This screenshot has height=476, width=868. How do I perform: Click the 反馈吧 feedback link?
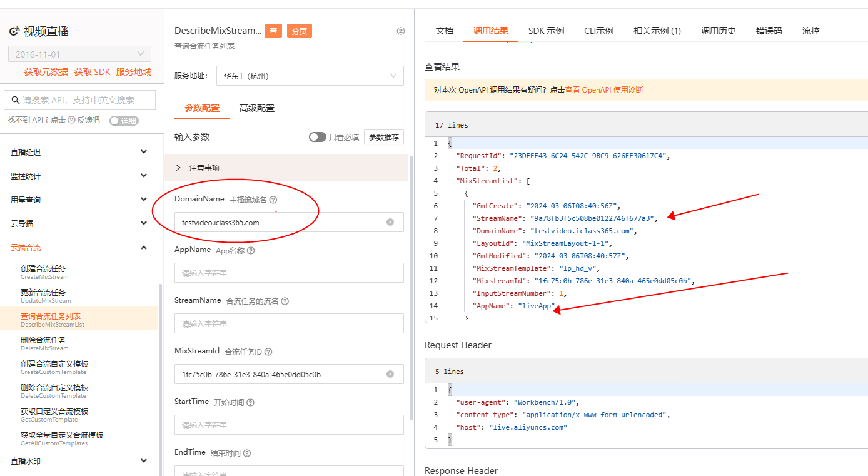point(88,120)
